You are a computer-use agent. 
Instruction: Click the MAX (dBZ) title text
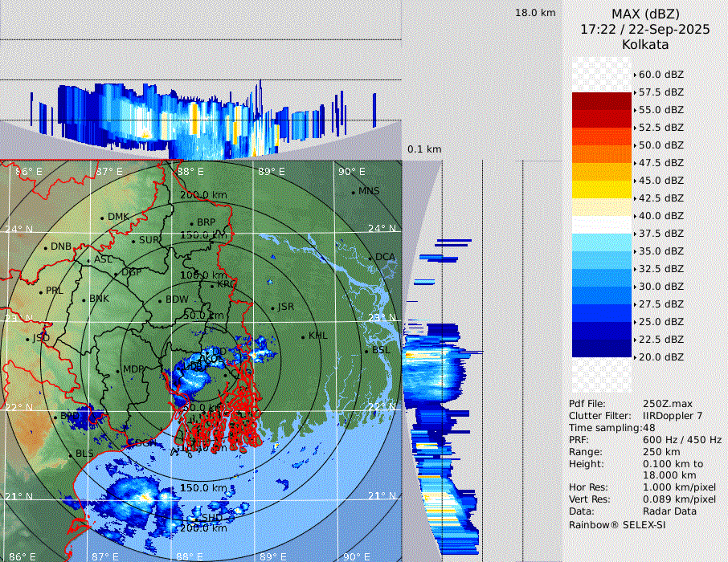[x=645, y=14]
